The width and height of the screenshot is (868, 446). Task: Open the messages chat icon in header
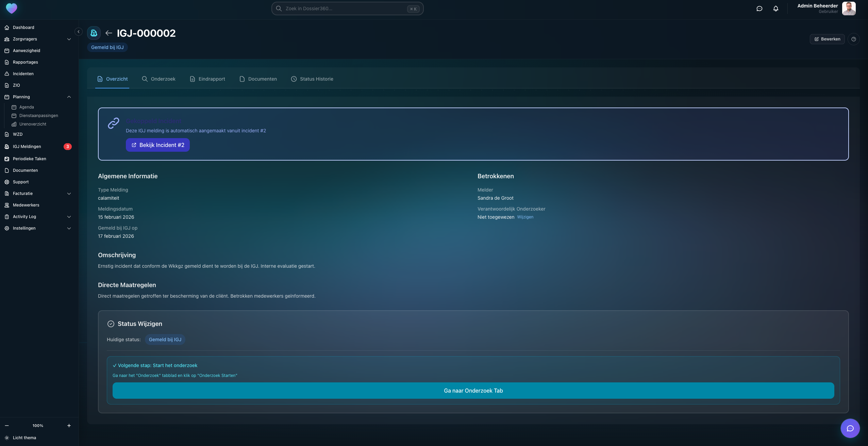click(x=759, y=9)
